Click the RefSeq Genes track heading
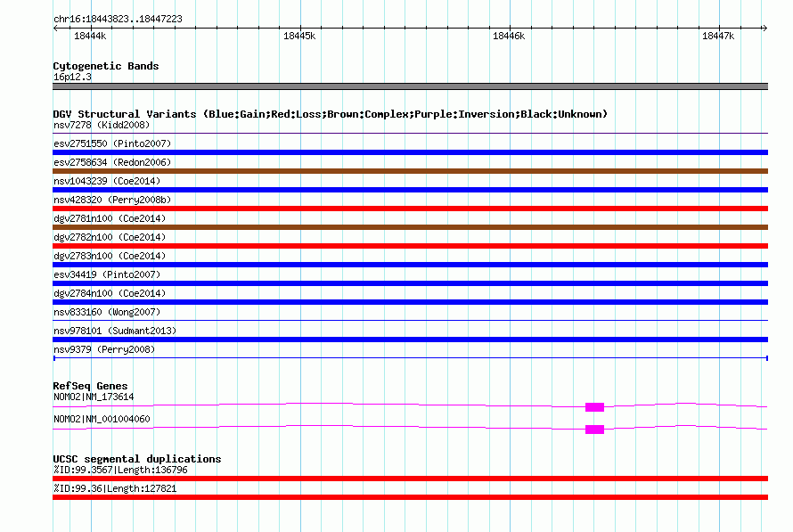 click(91, 386)
